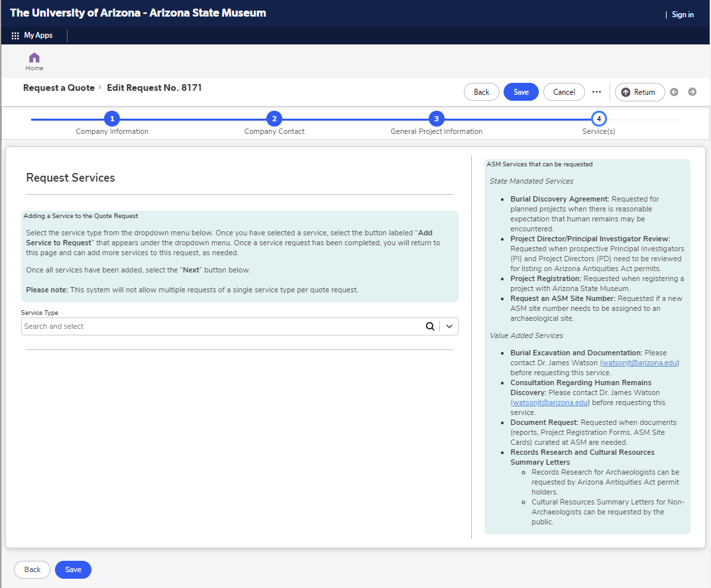Viewport: 711px width, 588px height.
Task: Open the three-dot more actions menu
Action: click(596, 91)
